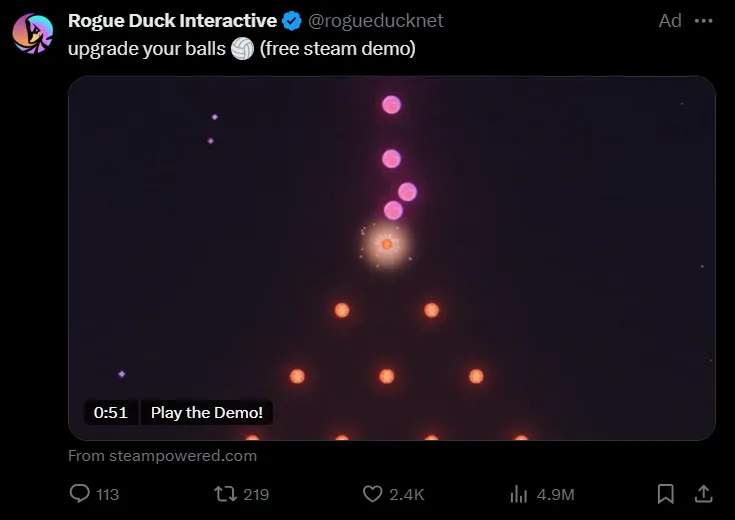Click the Ad label
Viewport: 735px width, 520px height.
pos(670,21)
